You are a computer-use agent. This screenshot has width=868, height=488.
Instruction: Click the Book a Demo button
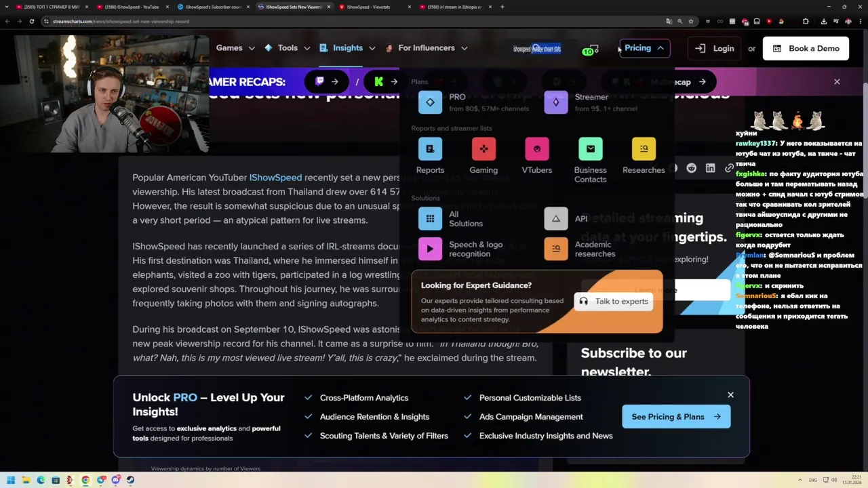point(806,48)
